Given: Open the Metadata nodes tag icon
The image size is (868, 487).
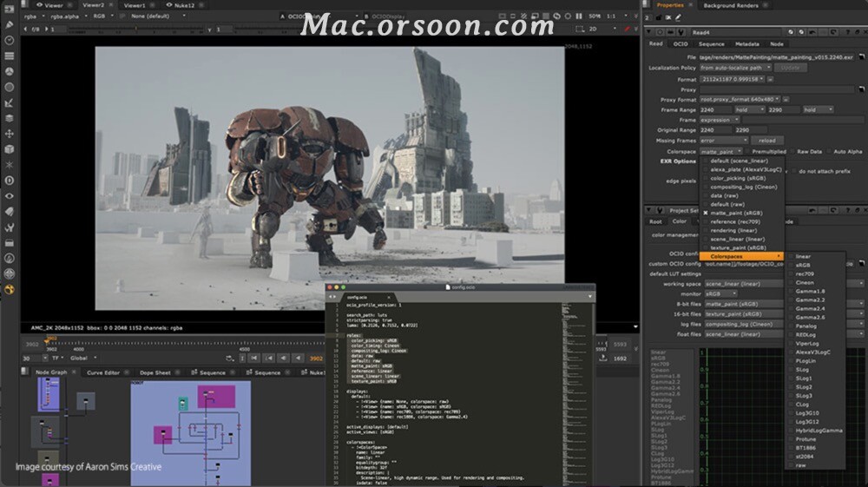Looking at the screenshot, I should click(x=10, y=212).
